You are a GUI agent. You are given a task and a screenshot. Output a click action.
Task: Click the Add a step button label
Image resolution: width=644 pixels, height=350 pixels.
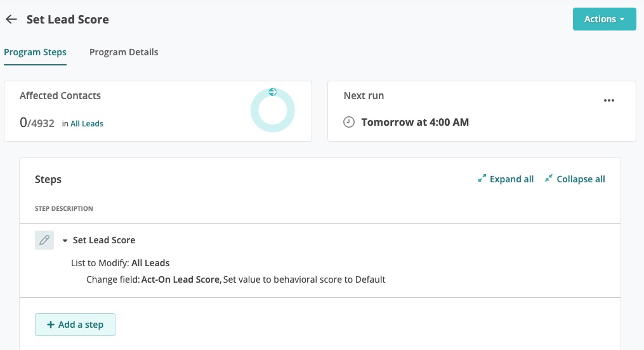coord(81,325)
